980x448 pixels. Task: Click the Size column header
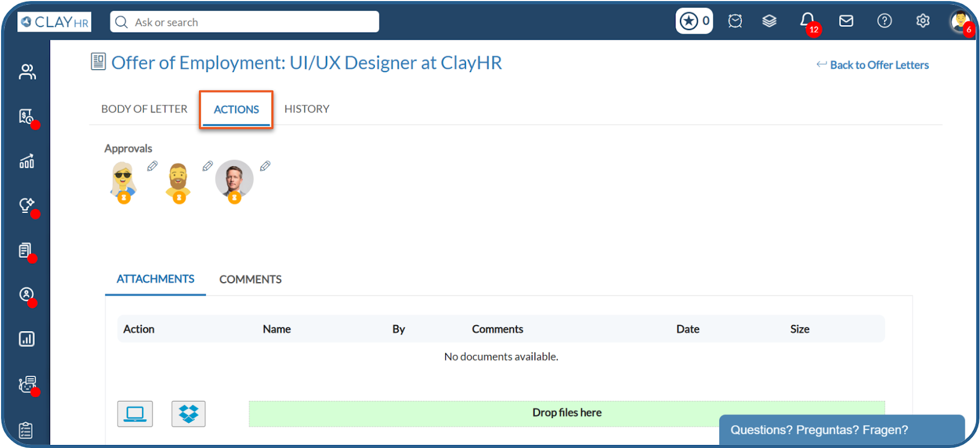click(x=800, y=329)
